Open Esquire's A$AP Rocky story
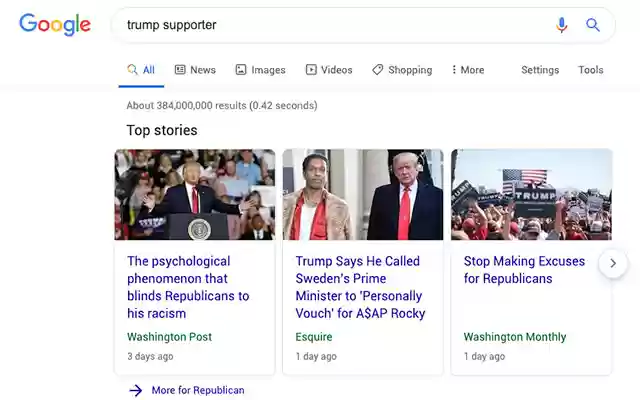Viewport: 640px width, 400px height. [x=360, y=287]
